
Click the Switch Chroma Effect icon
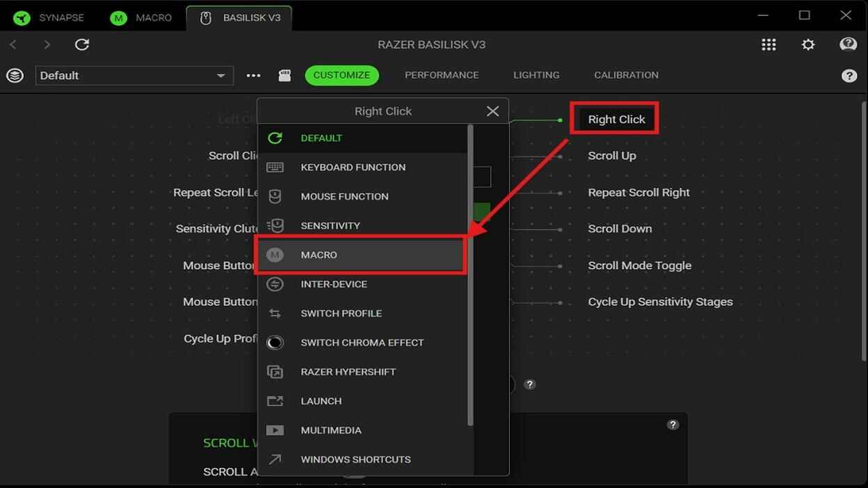pyautogui.click(x=275, y=343)
